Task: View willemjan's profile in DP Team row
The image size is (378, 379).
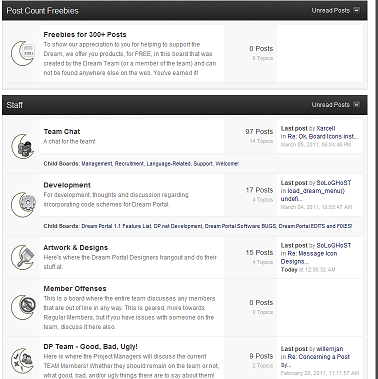Action: pos(330,349)
